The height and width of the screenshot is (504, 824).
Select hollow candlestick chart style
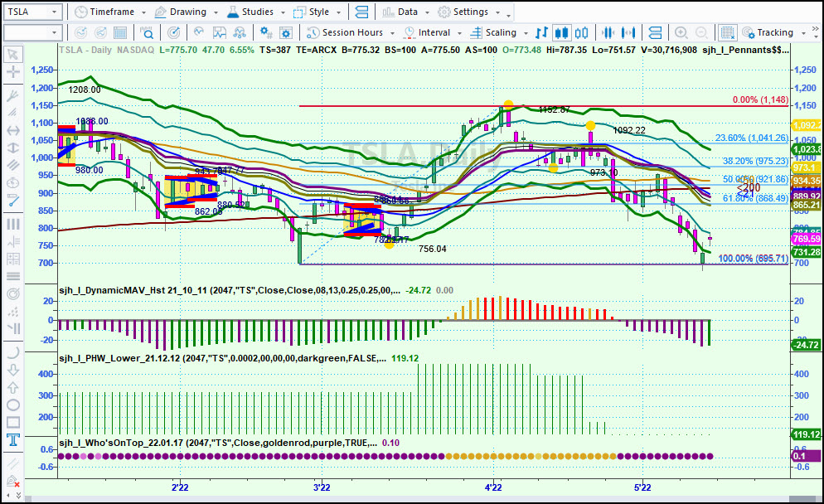(x=581, y=32)
